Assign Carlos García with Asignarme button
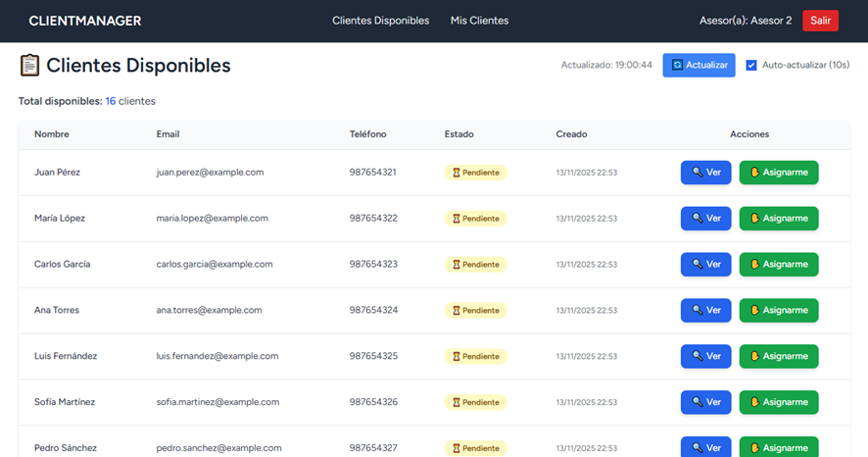The image size is (868, 457). (778, 264)
